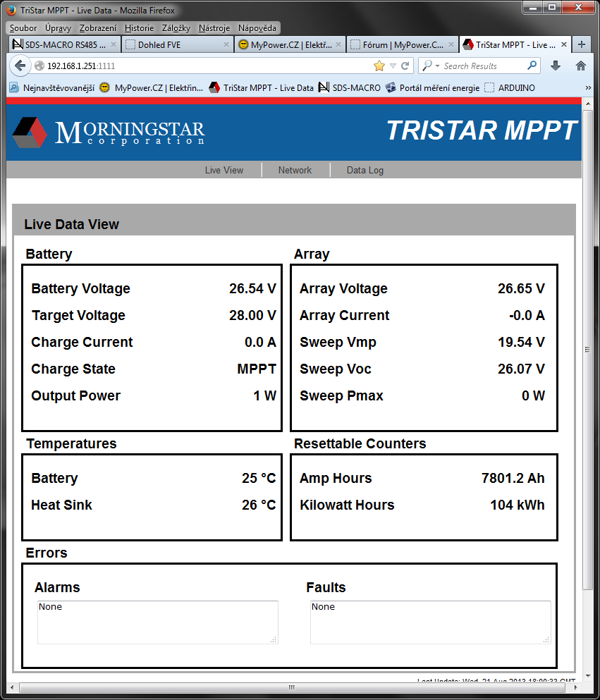This screenshot has width=600, height=700.
Task: Close the SDS-MACRO RS485 tab
Action: click(114, 44)
